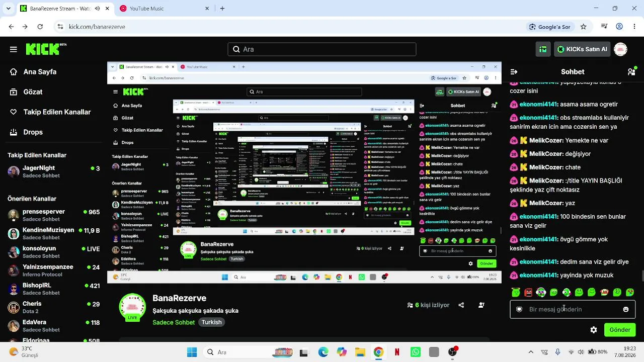Click MelikCozer username in Yemekte ne var message
The height and width of the screenshot is (362, 644).
click(546, 140)
